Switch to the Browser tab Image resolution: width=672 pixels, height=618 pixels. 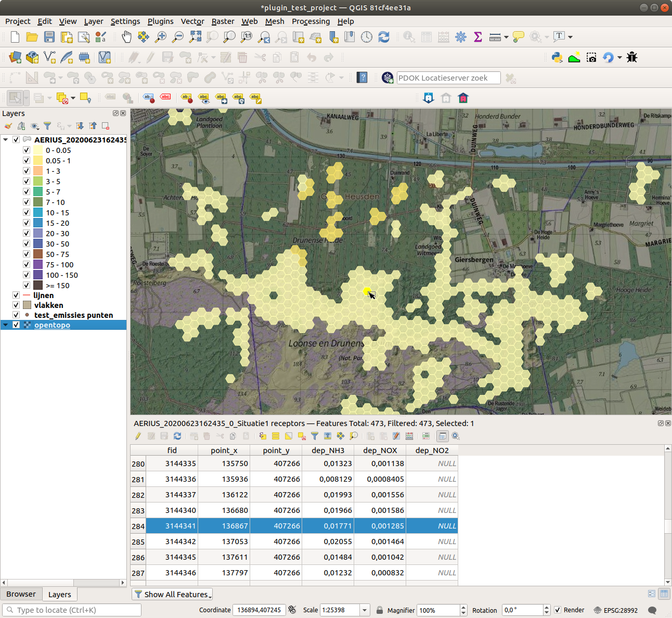pos(21,594)
